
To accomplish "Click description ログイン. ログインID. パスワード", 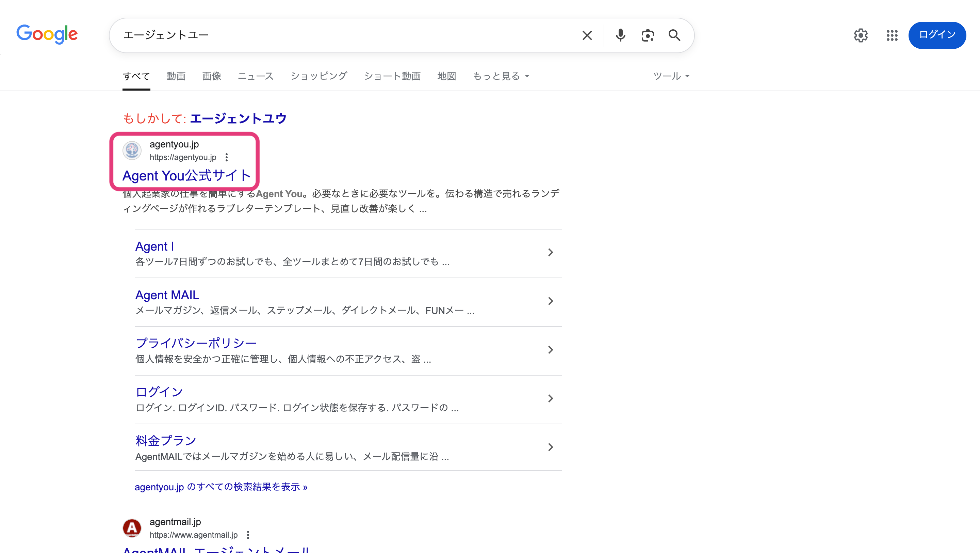I will click(297, 408).
